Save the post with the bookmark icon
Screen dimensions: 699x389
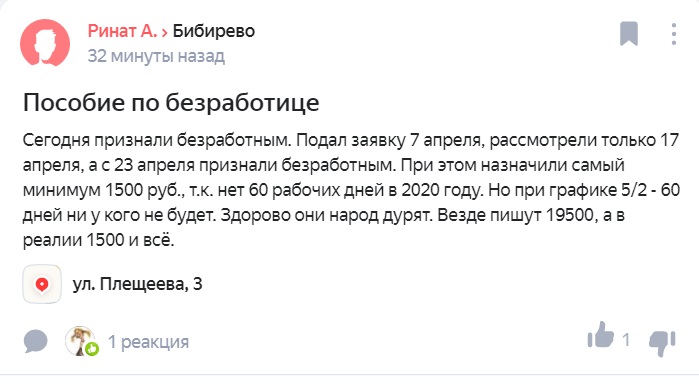[x=629, y=34]
